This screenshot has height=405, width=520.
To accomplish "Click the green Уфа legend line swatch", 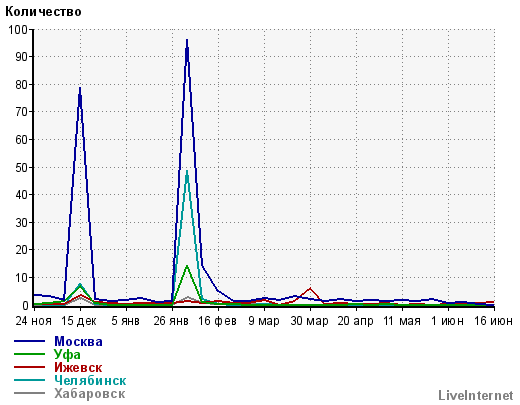I will pyautogui.click(x=29, y=354).
